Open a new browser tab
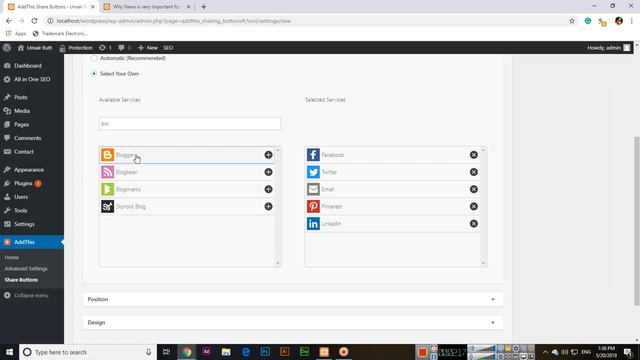The image size is (640, 360). pos(204,7)
